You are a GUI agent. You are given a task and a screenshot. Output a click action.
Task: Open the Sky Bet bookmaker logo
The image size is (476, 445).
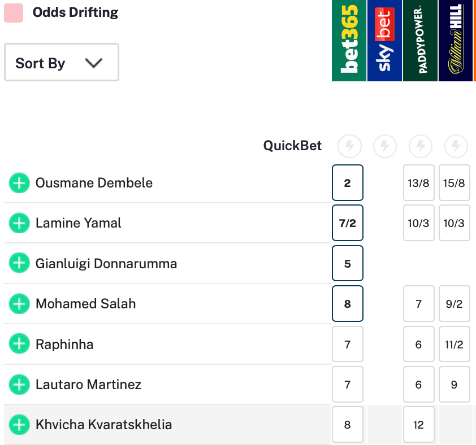(384, 40)
